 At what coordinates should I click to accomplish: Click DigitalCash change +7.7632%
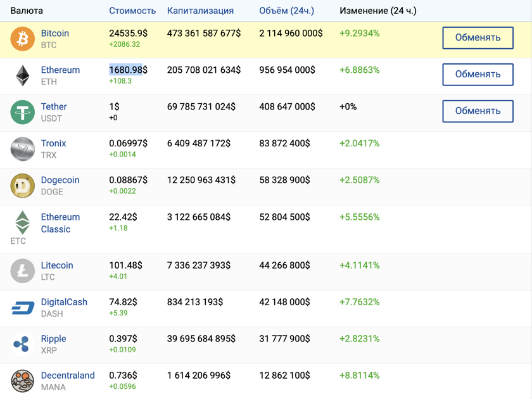click(360, 302)
